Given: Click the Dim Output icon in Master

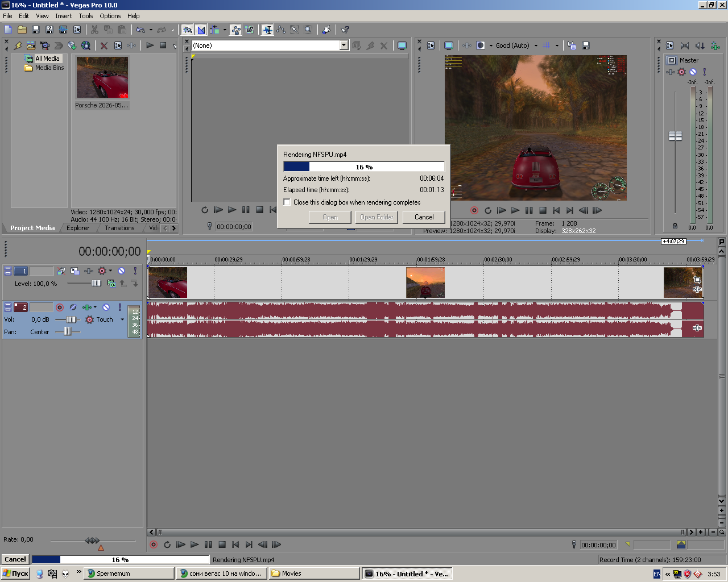Looking at the screenshot, I should tap(700, 45).
